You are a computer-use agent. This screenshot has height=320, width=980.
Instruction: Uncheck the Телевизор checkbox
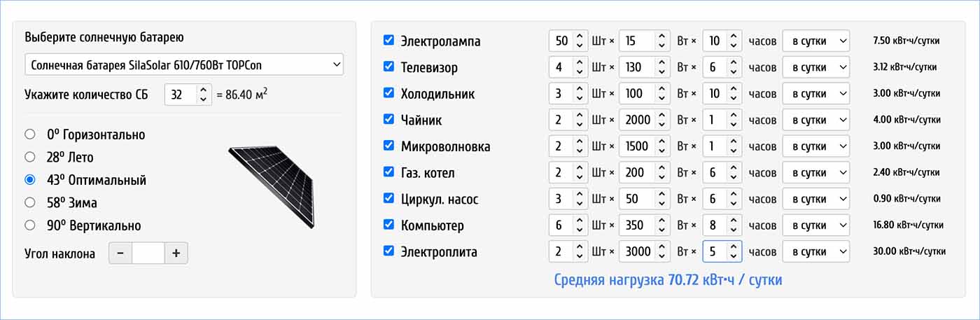coord(389,67)
